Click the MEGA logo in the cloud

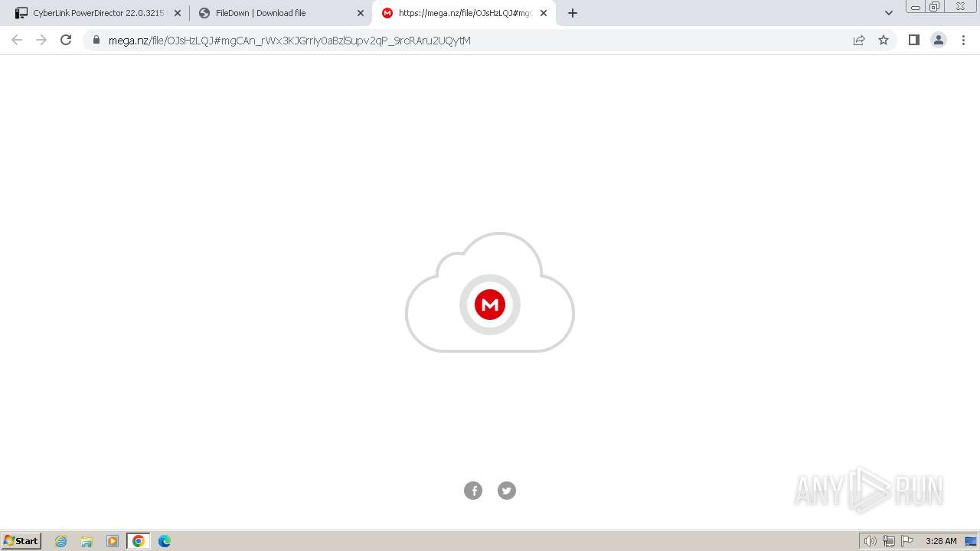click(x=490, y=305)
